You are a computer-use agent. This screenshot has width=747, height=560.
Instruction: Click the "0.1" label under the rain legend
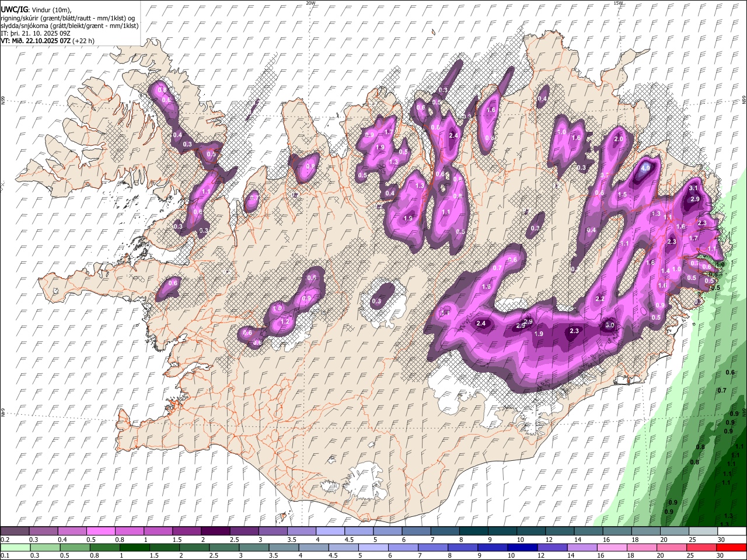click(5, 556)
